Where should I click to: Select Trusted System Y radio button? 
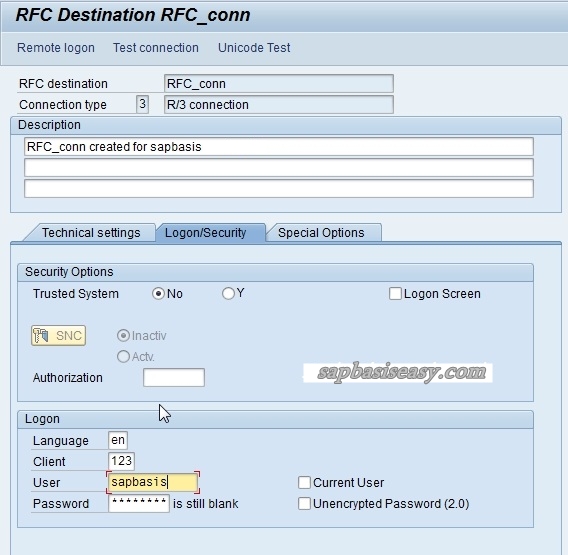tap(228, 293)
